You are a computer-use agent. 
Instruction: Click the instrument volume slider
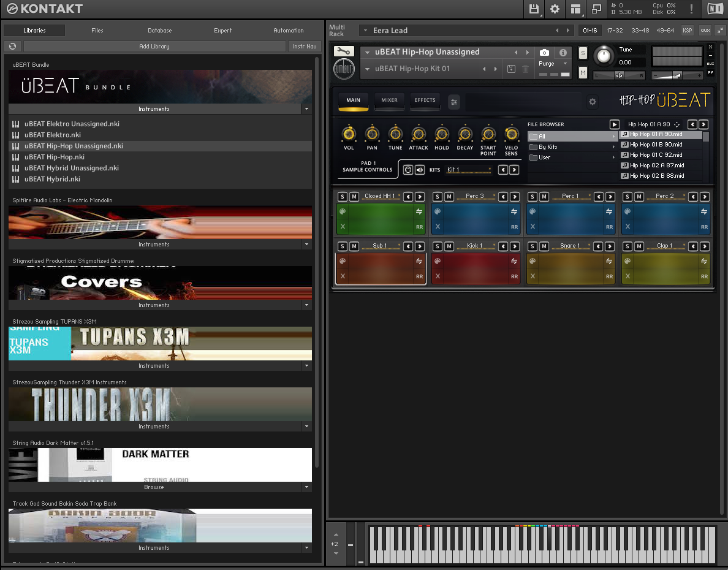[x=677, y=75]
